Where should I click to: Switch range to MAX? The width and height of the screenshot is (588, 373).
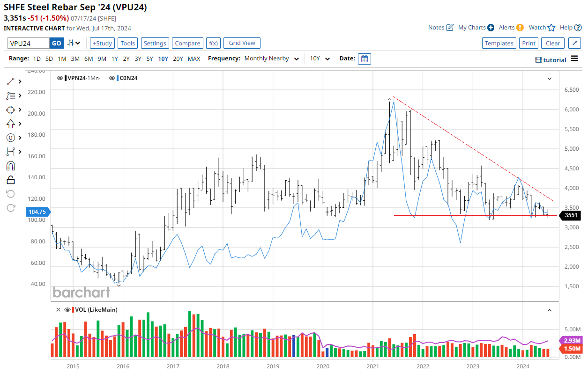[x=194, y=59]
